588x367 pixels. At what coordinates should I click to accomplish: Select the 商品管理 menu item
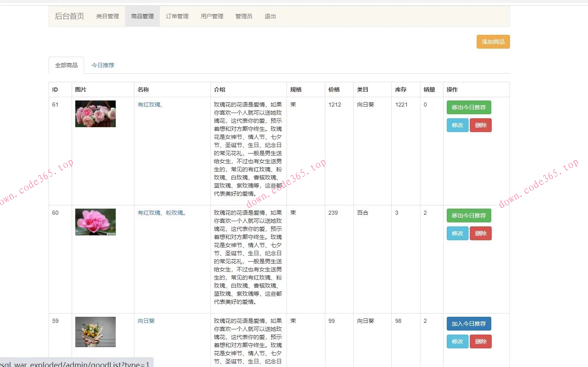142,16
